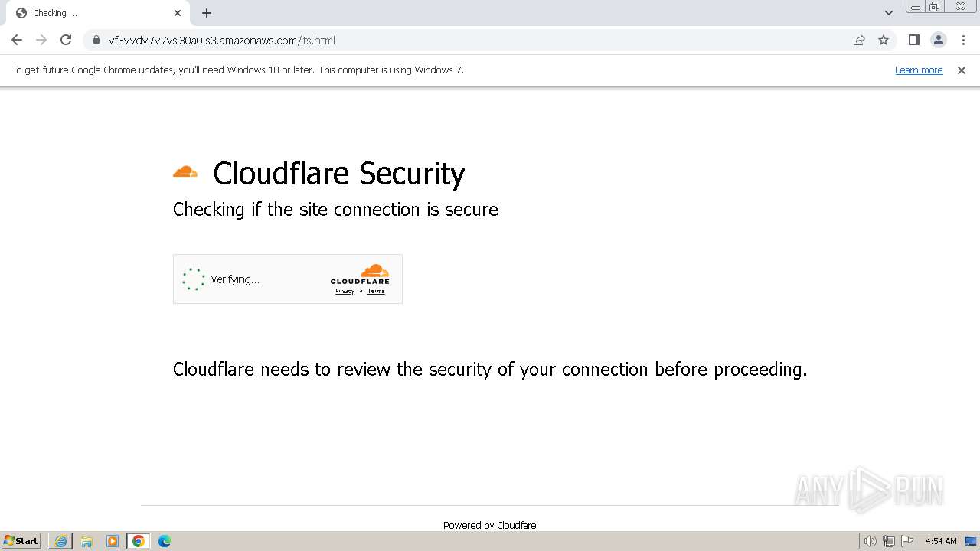
Task: Launch Internet Explorer from taskbar
Action: click(x=60, y=541)
